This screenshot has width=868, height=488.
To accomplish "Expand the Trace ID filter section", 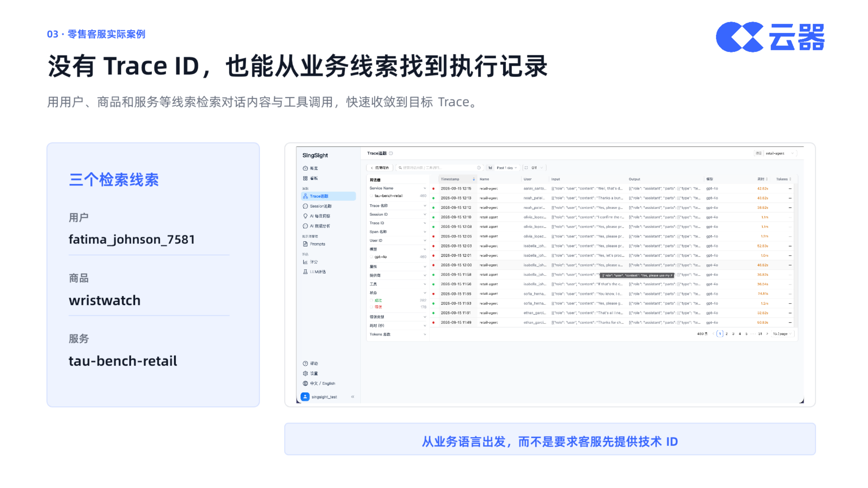I will click(398, 223).
